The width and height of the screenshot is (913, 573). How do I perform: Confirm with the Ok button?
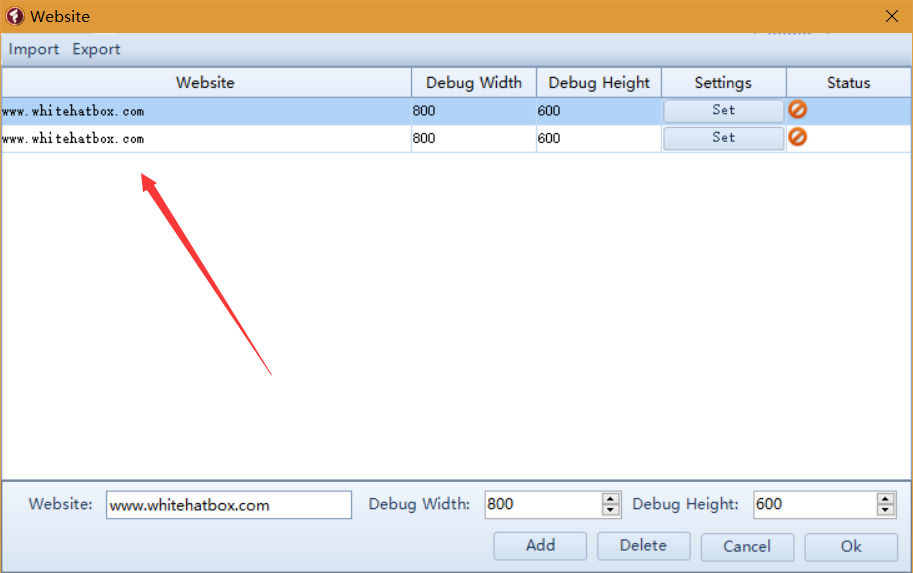(x=851, y=547)
